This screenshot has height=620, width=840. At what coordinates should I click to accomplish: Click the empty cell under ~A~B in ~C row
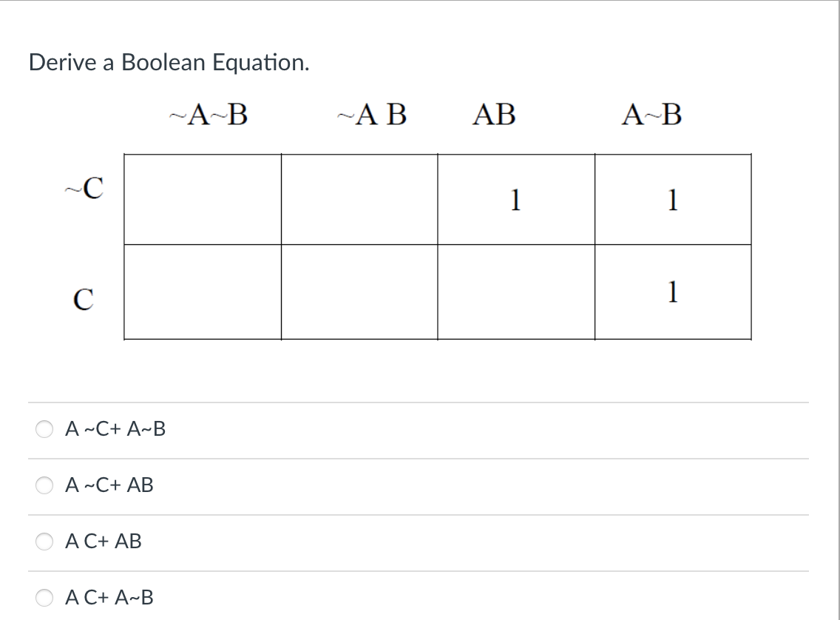coord(203,198)
